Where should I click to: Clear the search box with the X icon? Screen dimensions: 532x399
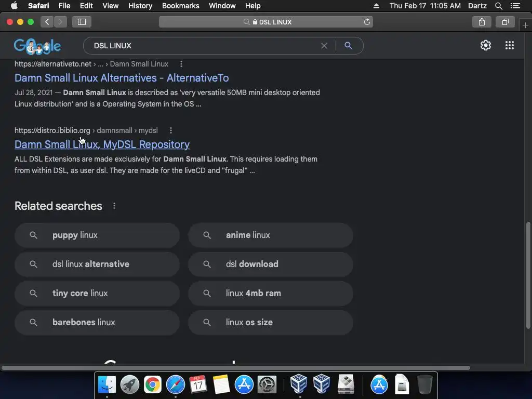point(324,46)
